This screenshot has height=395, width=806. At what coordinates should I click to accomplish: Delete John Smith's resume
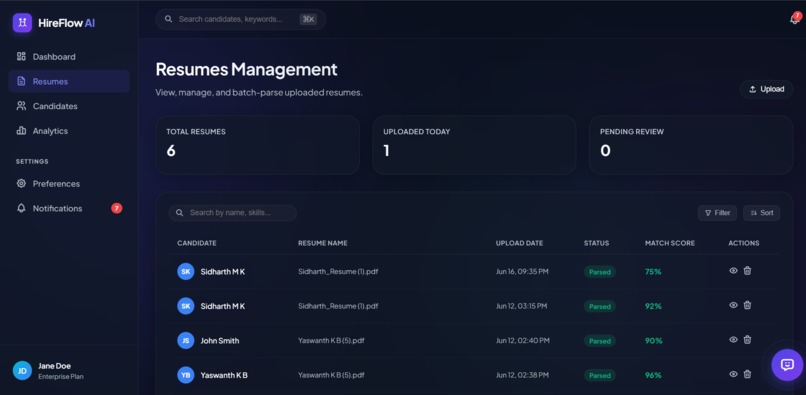tap(747, 339)
